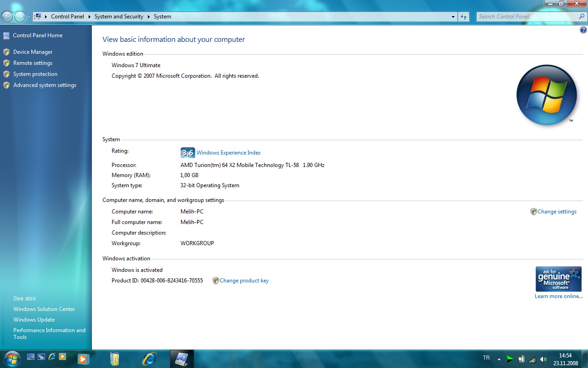
Task: Click the battery power tray icon
Action: click(x=521, y=359)
